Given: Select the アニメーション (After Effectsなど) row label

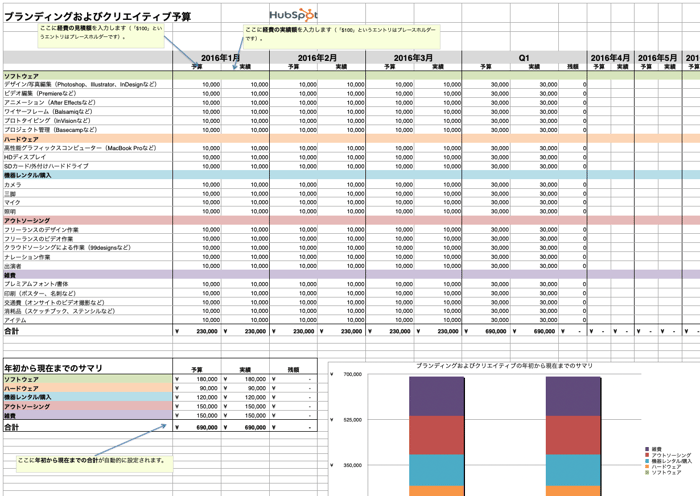Looking at the screenshot, I should 50,103.
